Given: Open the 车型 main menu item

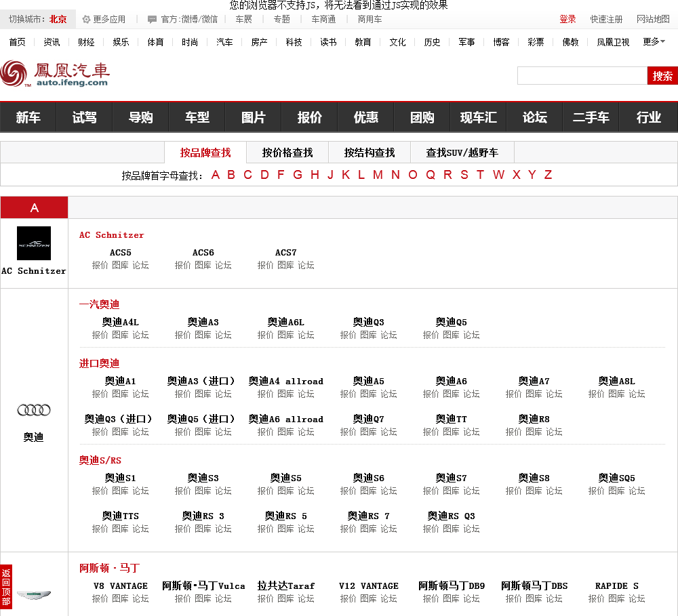Looking at the screenshot, I should click(x=197, y=117).
